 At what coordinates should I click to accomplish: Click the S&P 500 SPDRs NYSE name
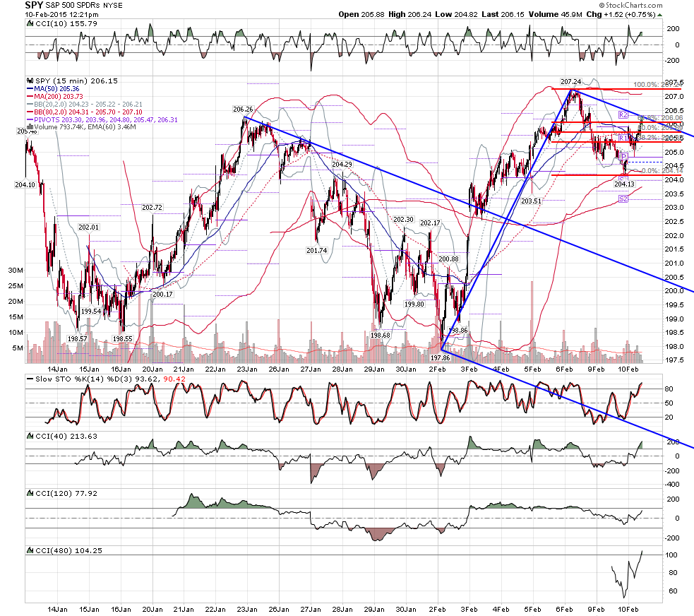tap(84, 6)
